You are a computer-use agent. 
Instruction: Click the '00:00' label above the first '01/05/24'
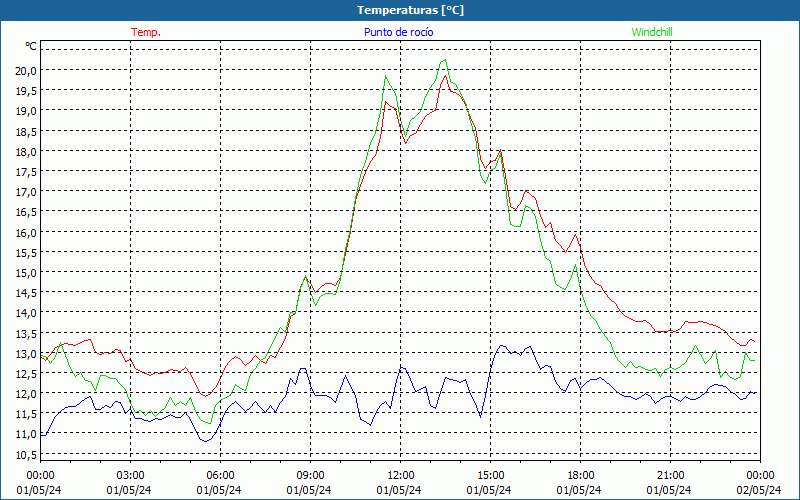(40, 476)
